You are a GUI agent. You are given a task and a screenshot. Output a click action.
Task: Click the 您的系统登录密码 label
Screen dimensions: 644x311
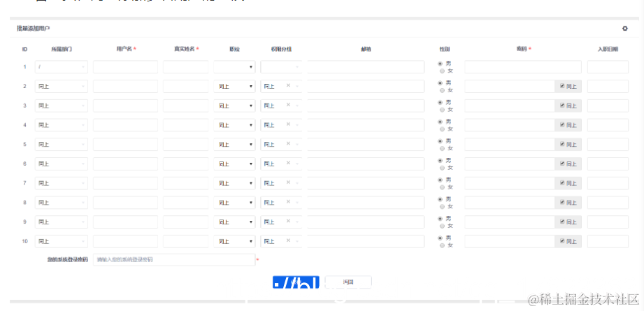(67, 260)
